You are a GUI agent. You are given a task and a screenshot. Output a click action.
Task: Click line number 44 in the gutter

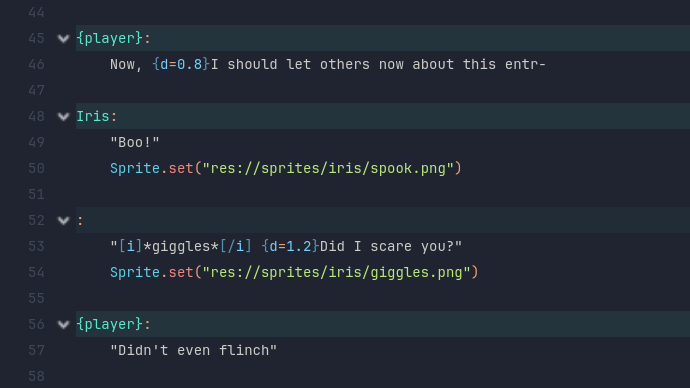click(x=37, y=12)
